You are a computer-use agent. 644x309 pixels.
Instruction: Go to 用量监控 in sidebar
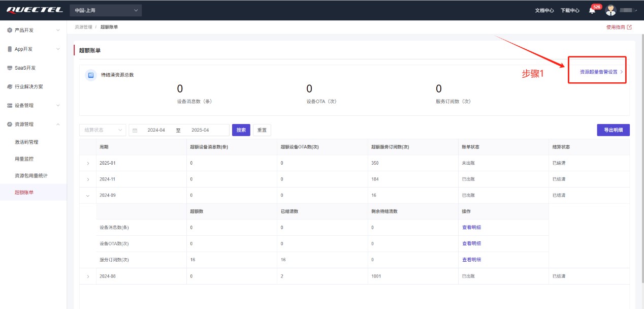[x=24, y=159]
